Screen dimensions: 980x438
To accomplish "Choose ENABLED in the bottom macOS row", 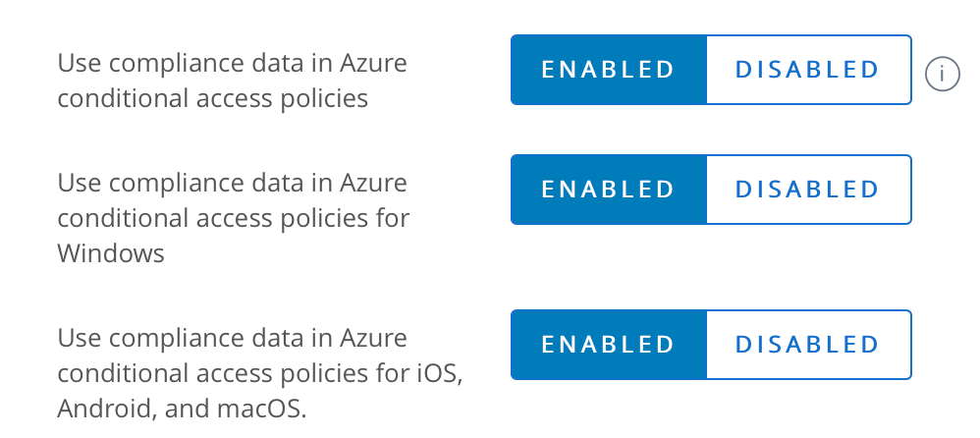I will (609, 345).
